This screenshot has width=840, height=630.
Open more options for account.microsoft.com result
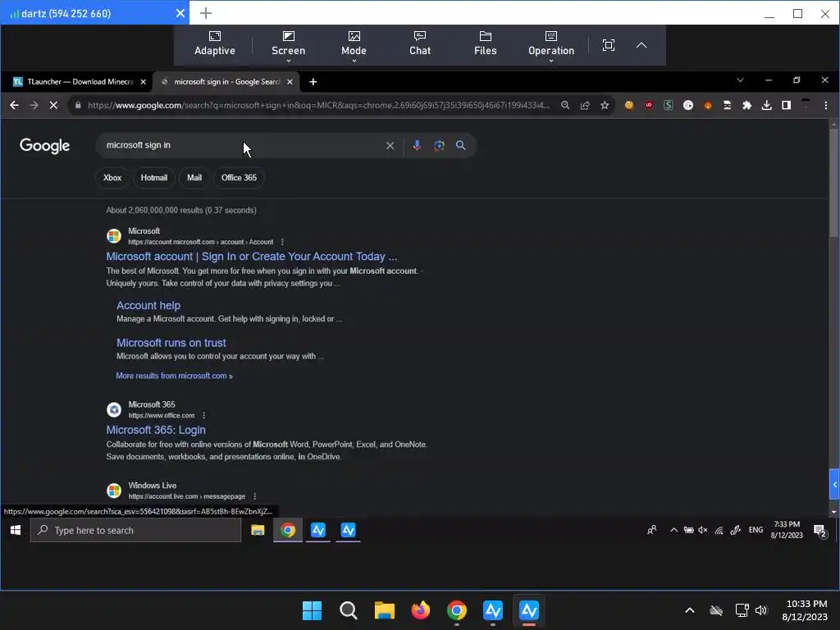282,242
